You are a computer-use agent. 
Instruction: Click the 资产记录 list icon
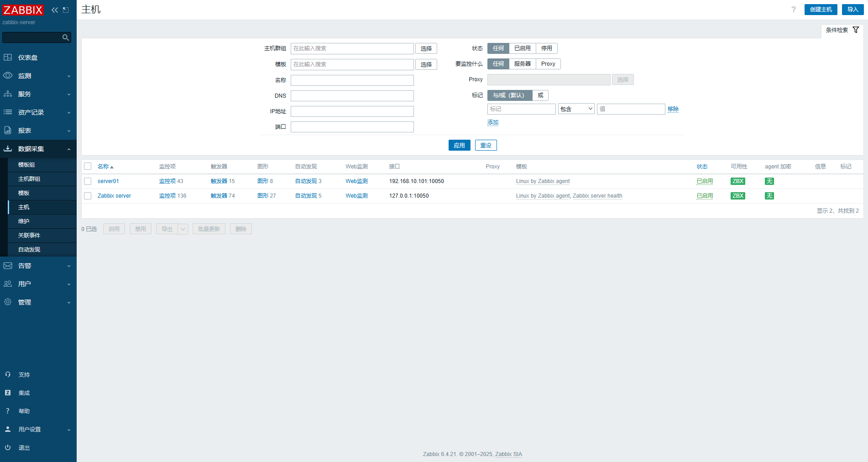8,112
